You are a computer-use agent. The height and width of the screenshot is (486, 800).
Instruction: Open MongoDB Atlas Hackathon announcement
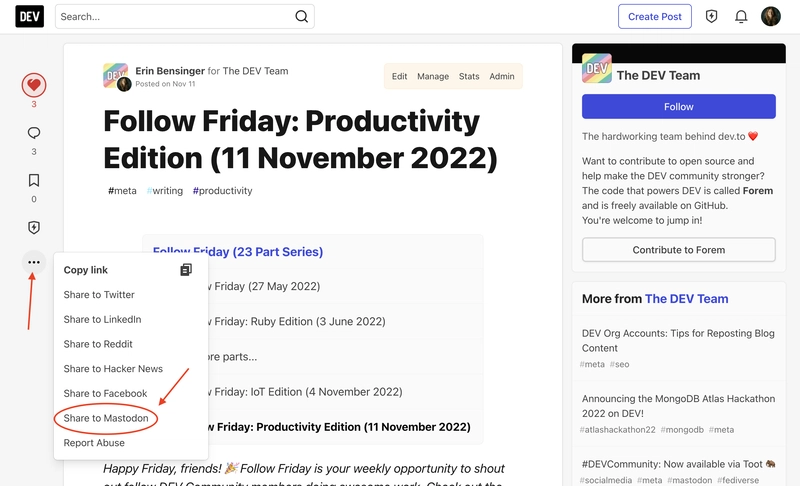678,406
